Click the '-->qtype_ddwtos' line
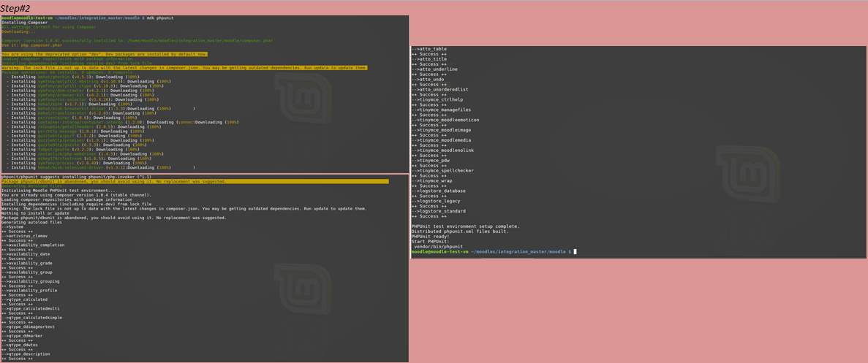The width and height of the screenshot is (868, 363). coord(21,345)
